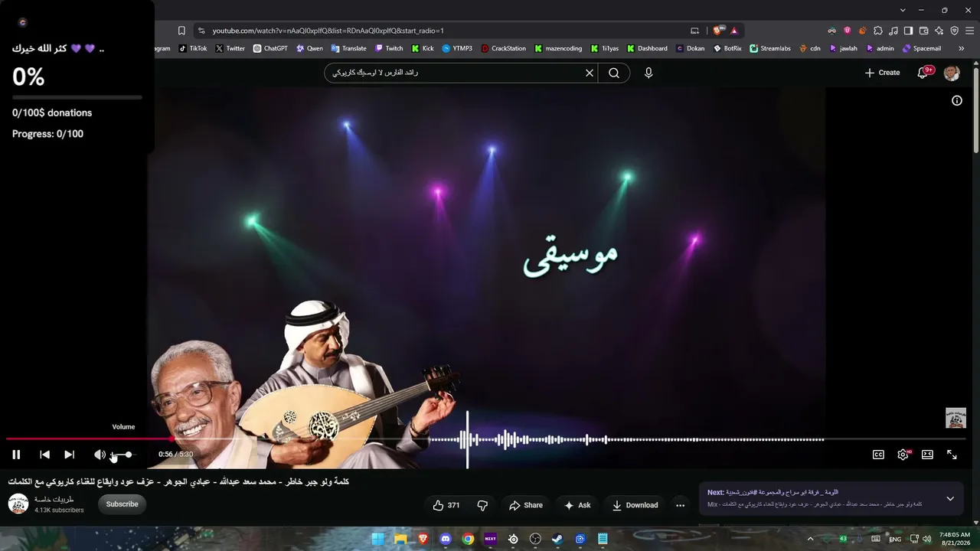Open the YTMP3 bookmark
Screen dimensions: 980x551
457,48
